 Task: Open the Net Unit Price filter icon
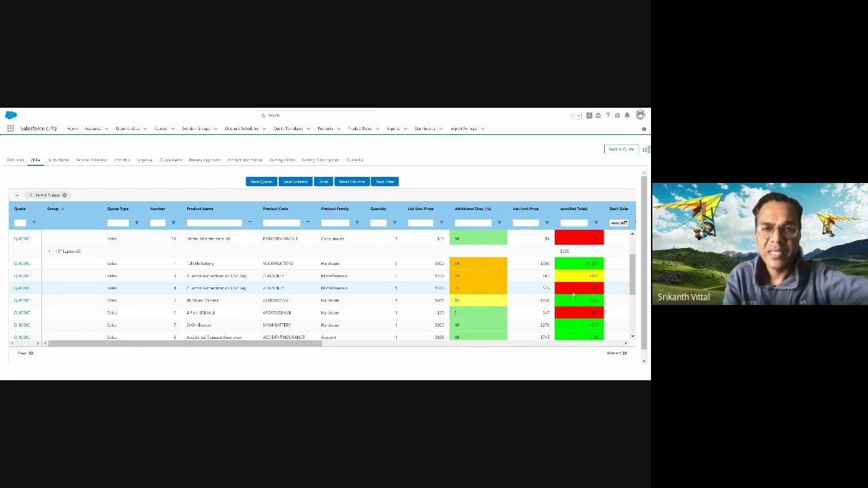coord(547,223)
